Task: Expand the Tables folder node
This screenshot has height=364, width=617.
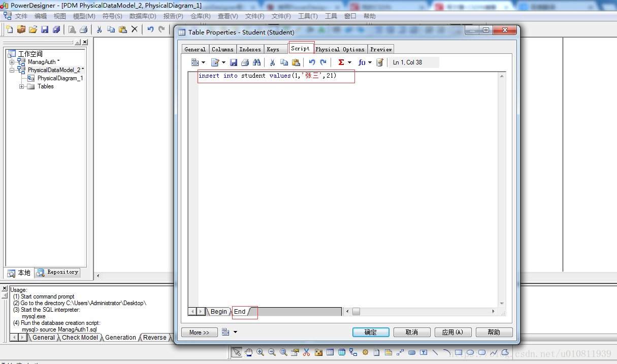Action: (x=22, y=86)
